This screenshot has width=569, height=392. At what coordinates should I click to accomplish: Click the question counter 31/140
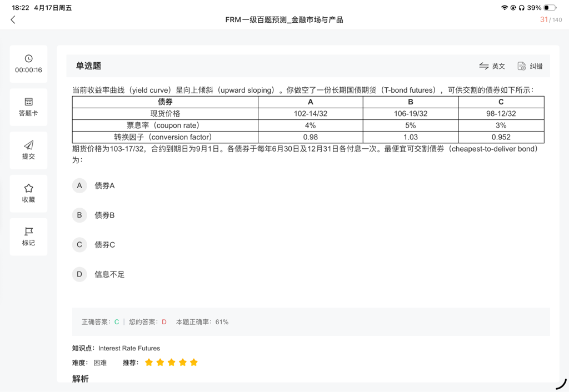(551, 20)
